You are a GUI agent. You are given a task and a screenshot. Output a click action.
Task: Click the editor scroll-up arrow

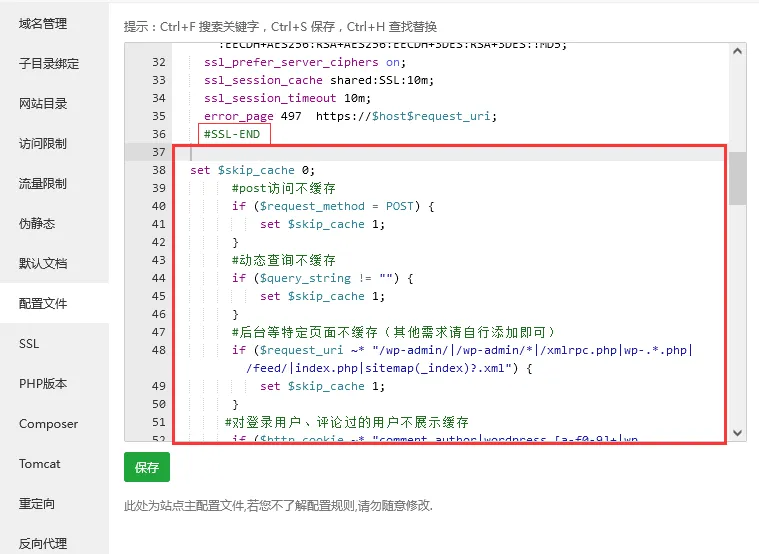(x=737, y=51)
